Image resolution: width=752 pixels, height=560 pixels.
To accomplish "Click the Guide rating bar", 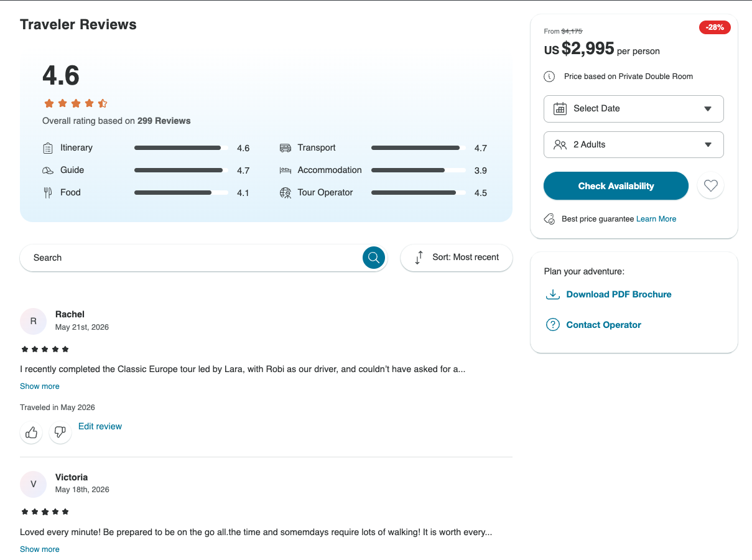I will click(x=180, y=170).
